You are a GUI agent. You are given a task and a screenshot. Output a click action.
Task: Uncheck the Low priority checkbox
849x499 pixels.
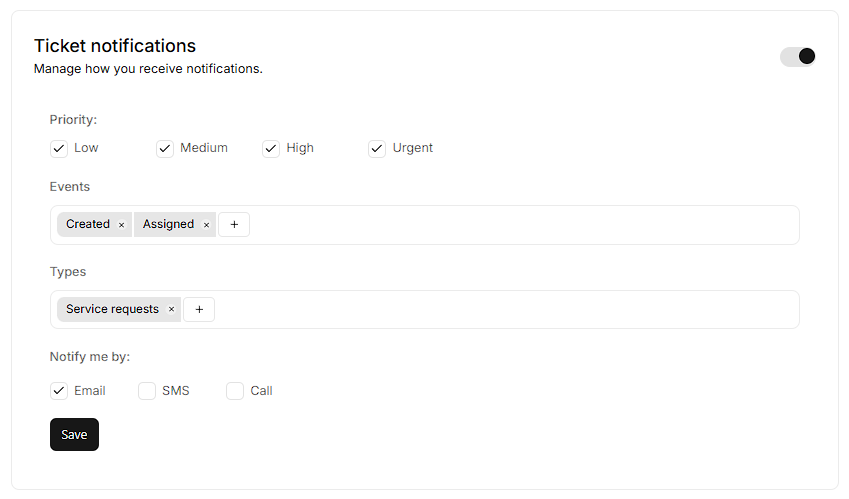coord(59,149)
